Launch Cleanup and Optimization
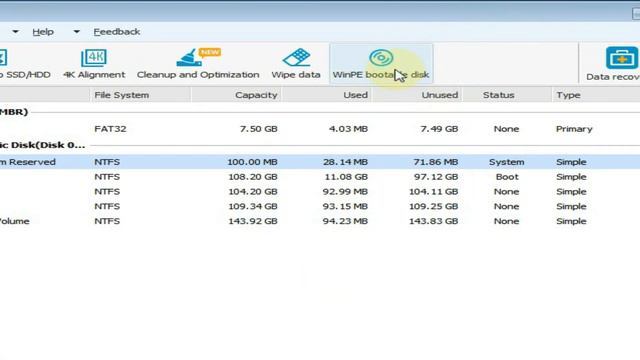 point(198,63)
